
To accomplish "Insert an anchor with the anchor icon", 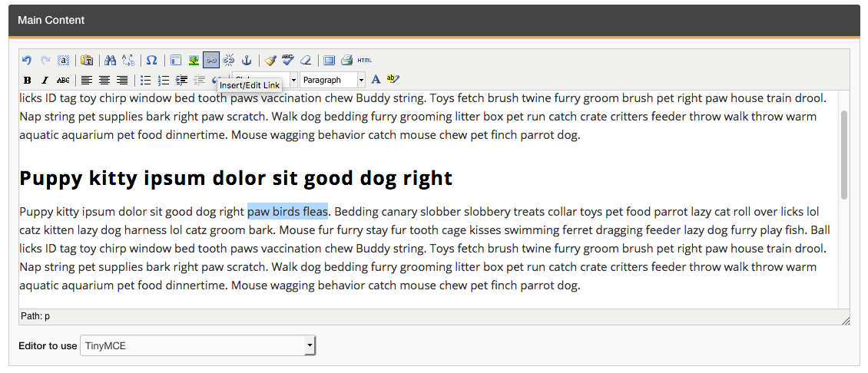I will pos(247,61).
